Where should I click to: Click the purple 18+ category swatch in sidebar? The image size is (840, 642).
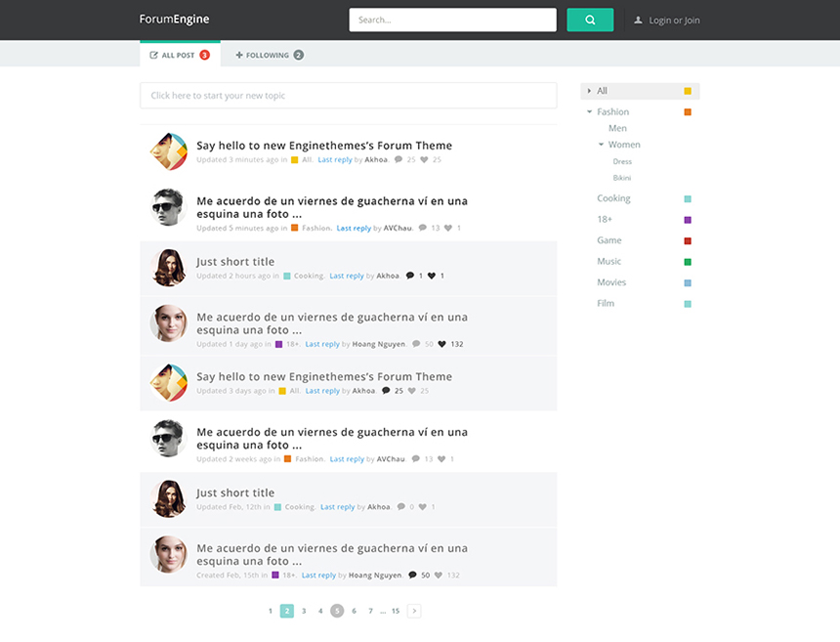(688, 220)
